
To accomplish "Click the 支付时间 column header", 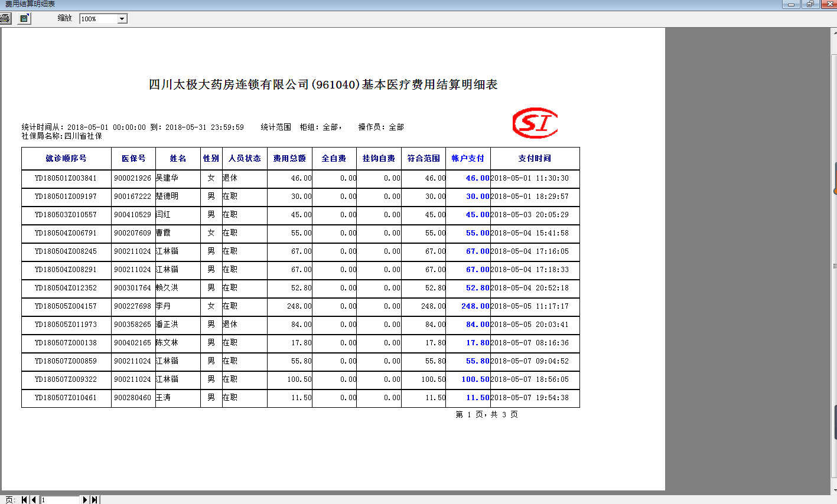I will click(535, 158).
